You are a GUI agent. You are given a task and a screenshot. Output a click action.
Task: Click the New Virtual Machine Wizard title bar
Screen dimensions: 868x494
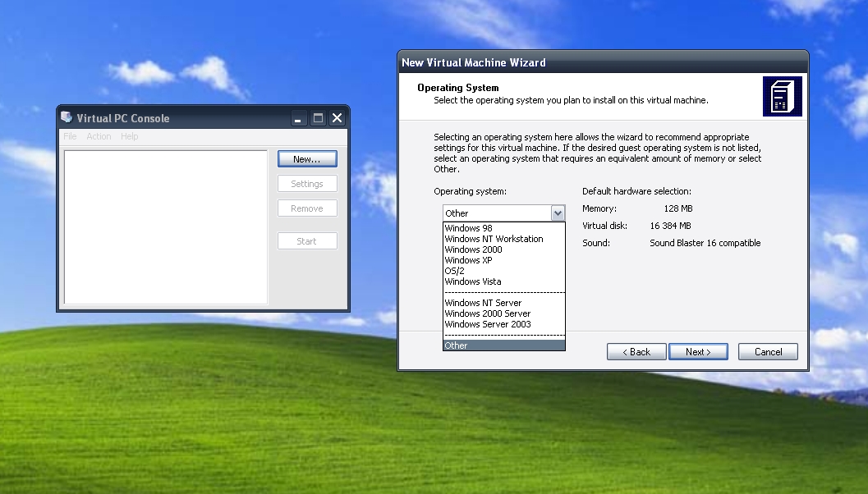click(604, 62)
